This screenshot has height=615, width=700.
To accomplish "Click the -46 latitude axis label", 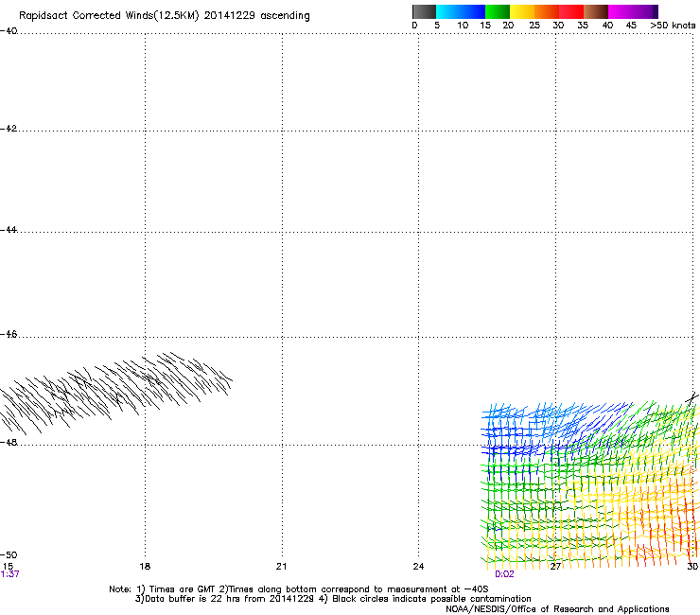I will point(9,335).
